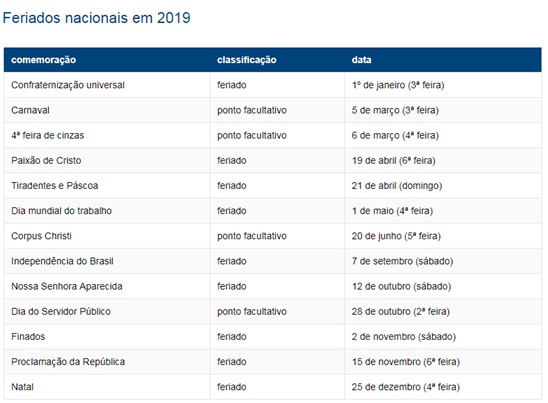The height and width of the screenshot is (403, 548).
Task: Select the date '25 de dezembro (4ª feira)'
Action: point(405,387)
